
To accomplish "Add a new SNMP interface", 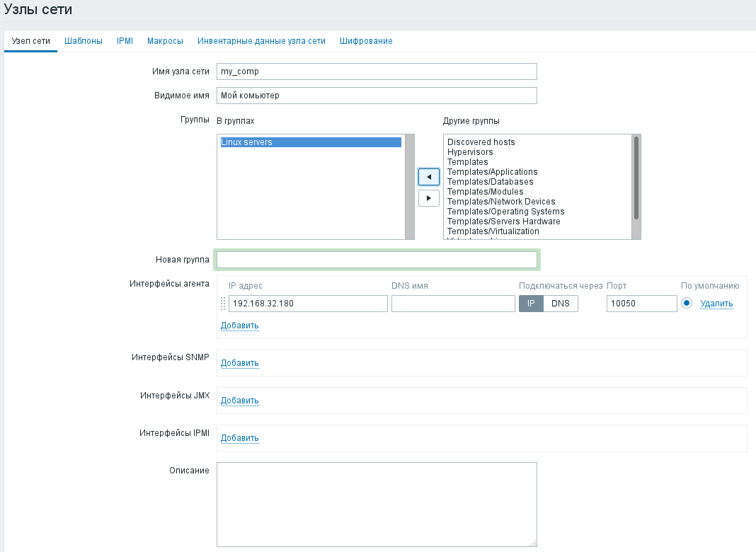I will click(239, 363).
